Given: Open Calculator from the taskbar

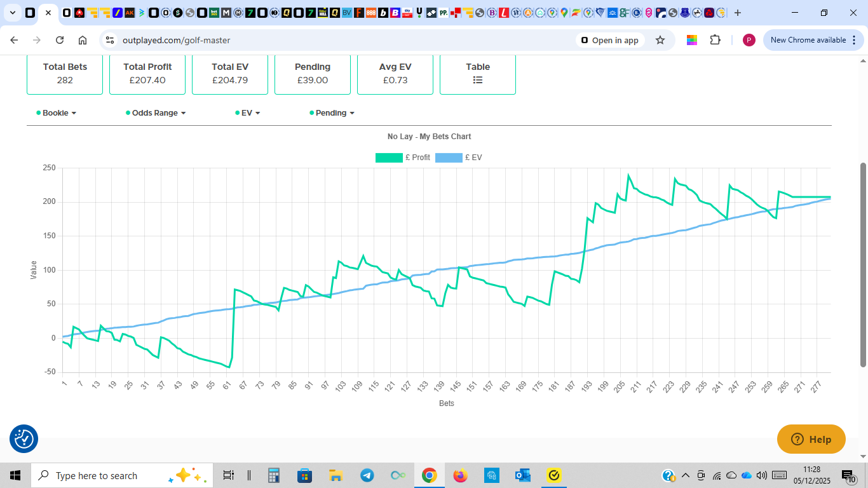Looking at the screenshot, I should click(274, 475).
